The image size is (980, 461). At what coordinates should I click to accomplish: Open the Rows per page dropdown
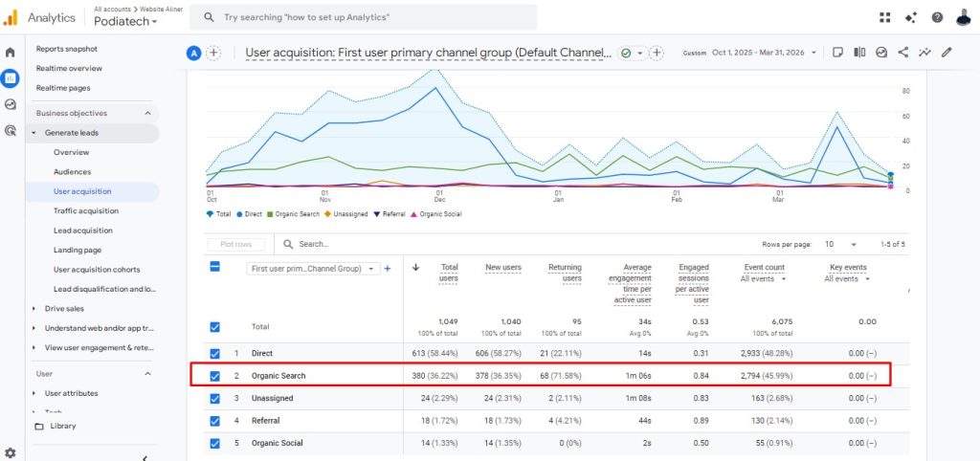pyautogui.click(x=842, y=244)
